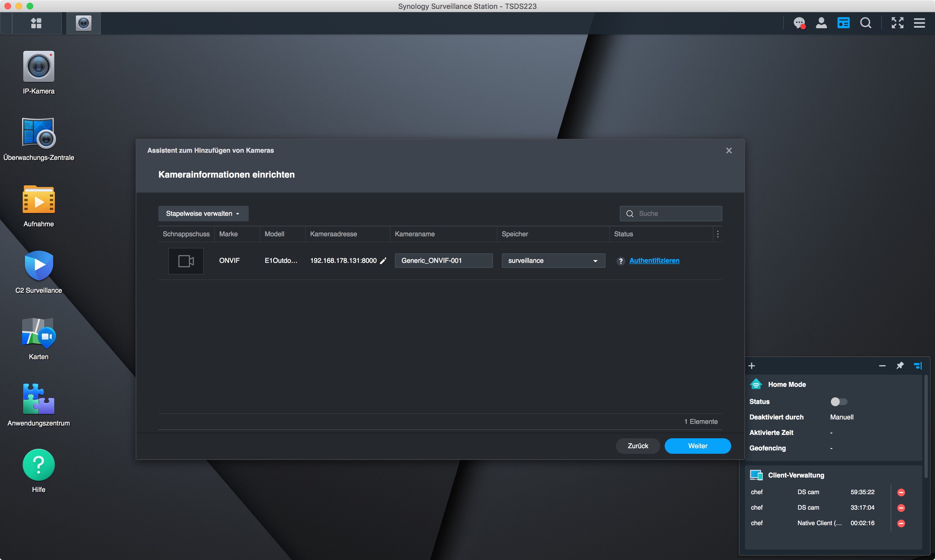Open Anwendungszentrum puzzle icon
935x560 pixels.
coord(38,399)
